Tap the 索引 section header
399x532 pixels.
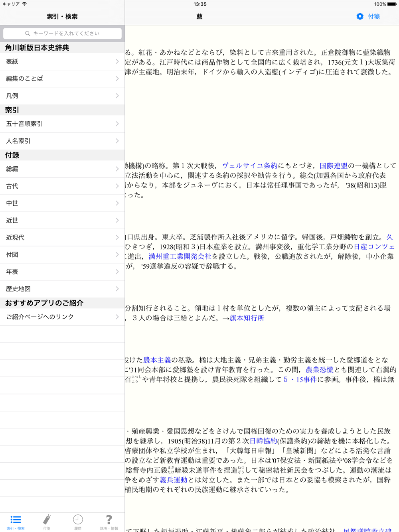tap(12, 110)
